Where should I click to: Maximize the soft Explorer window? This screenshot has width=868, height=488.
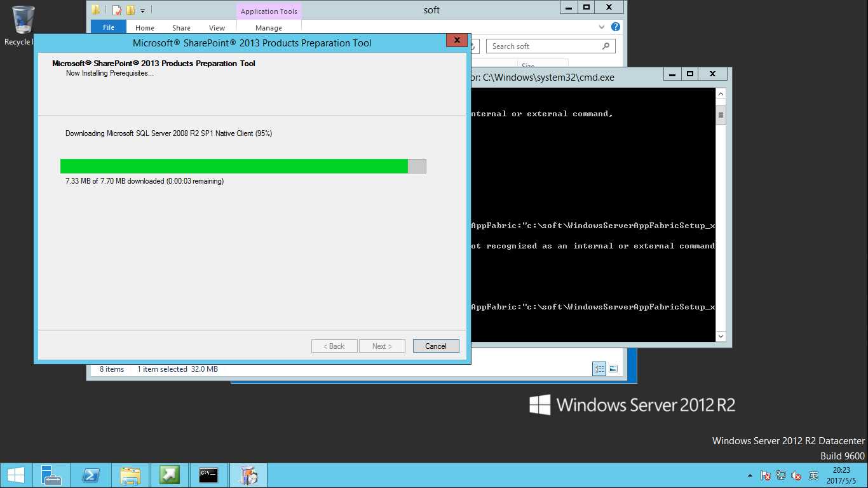(x=587, y=7)
